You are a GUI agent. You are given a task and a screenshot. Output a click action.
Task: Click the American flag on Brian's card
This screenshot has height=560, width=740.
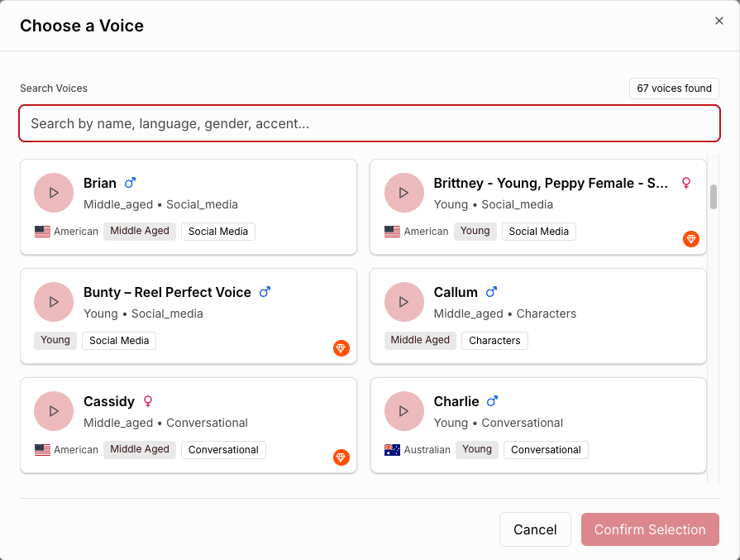(42, 232)
